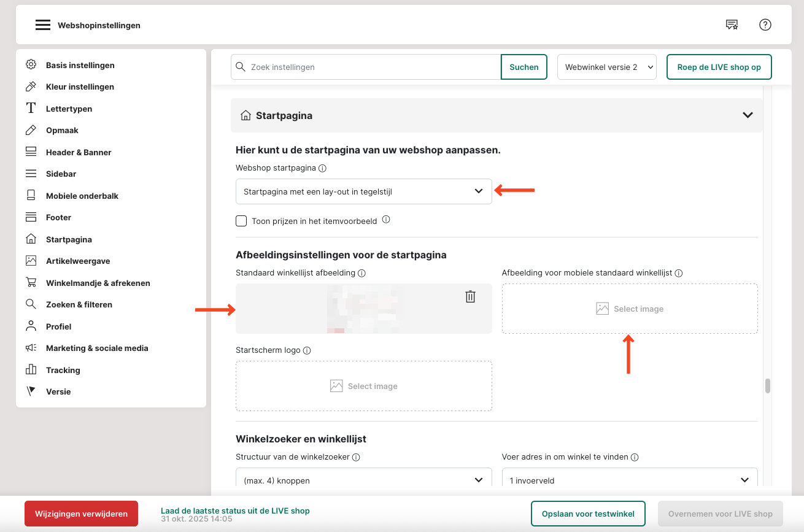Click info icon beside Structuur van de winkelzoeker

coord(356,457)
